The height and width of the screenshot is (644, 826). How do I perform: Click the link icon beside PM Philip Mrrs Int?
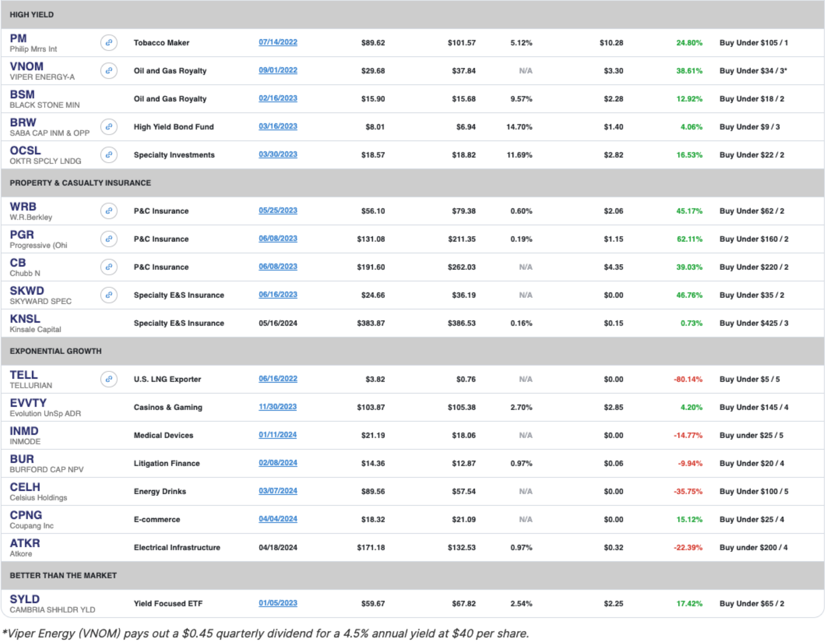click(x=109, y=43)
